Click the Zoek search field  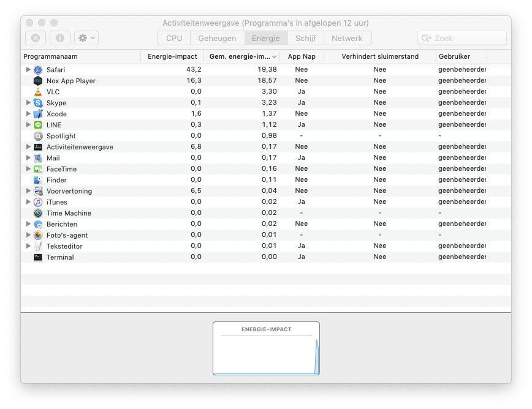pos(462,39)
